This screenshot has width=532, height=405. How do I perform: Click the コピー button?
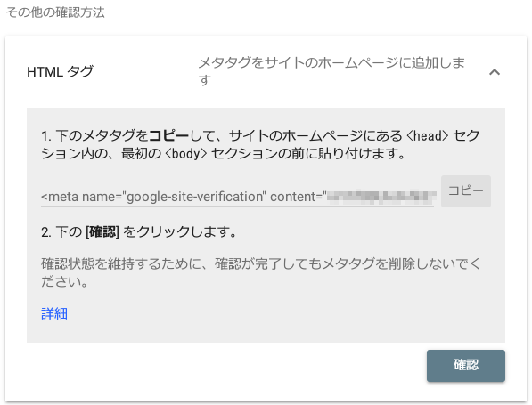(x=466, y=191)
